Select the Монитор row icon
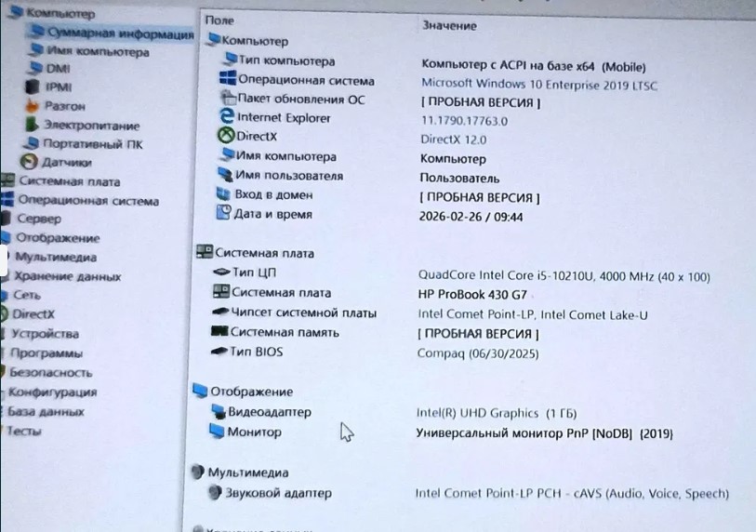 click(x=217, y=431)
